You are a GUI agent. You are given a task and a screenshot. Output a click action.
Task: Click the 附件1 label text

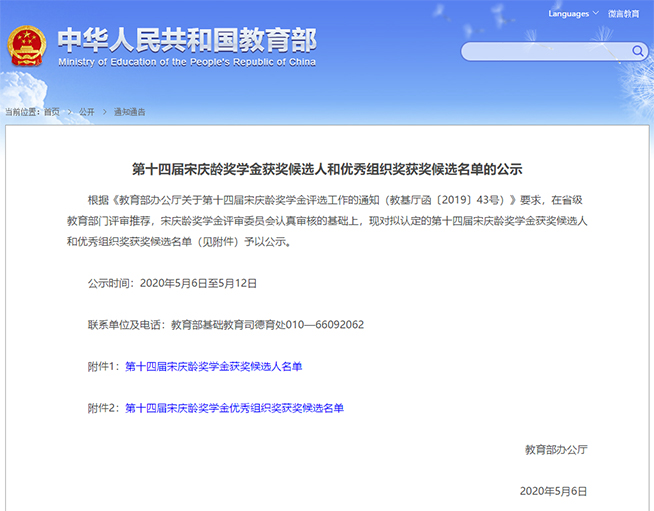pos(104,367)
